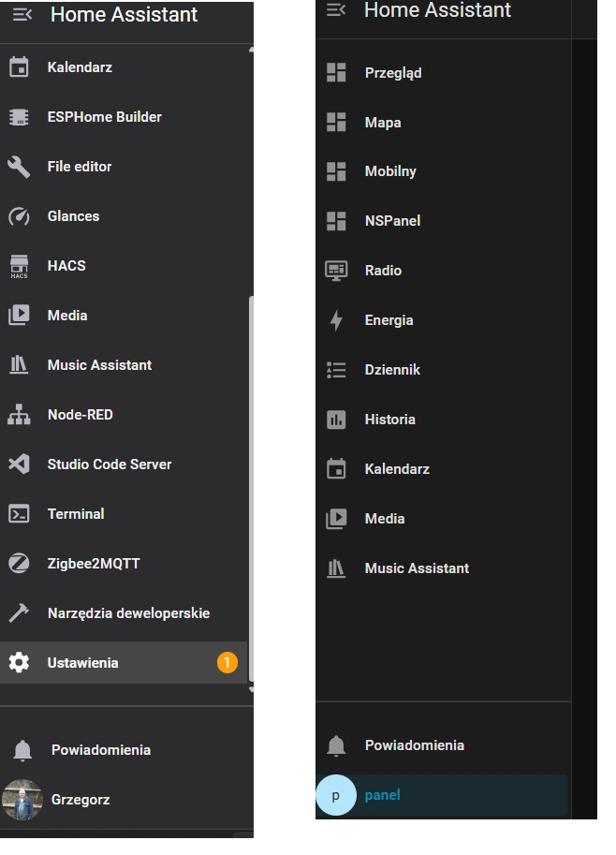
Task: Click the Zigbee2MQTT icon
Action: pos(19,564)
